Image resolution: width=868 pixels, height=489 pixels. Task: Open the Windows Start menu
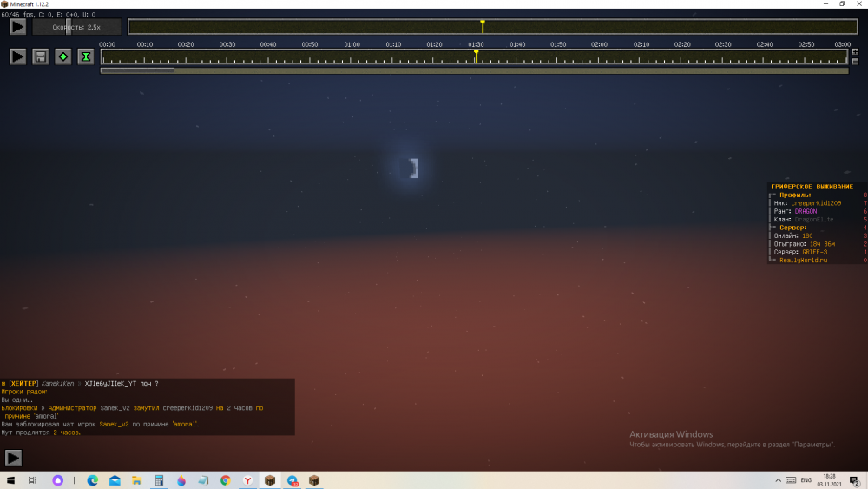click(x=10, y=480)
